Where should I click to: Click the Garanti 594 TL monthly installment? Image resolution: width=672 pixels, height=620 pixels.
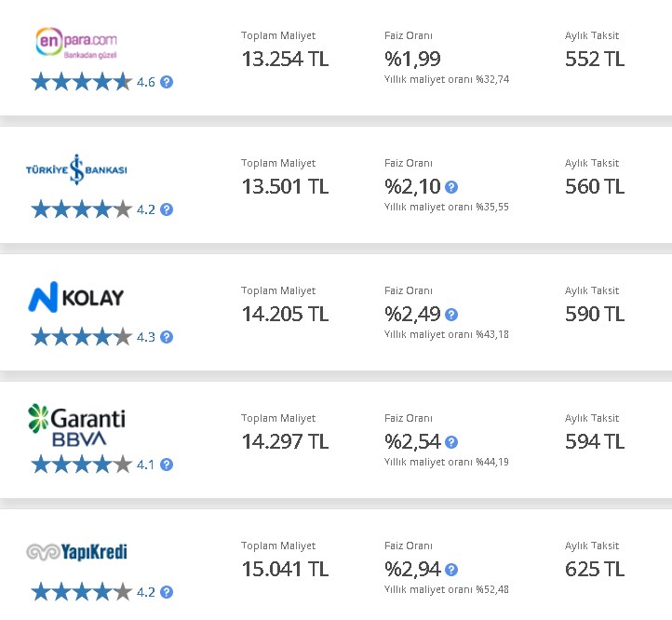[x=595, y=441]
